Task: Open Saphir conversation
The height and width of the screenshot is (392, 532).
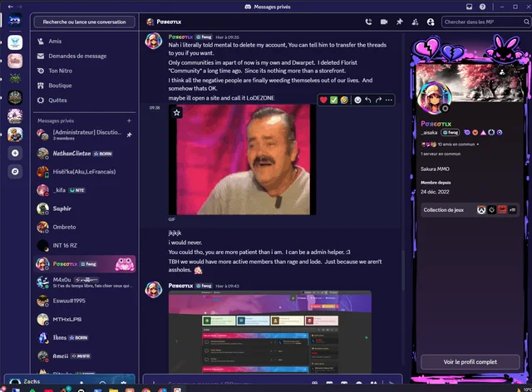Action: (x=84, y=208)
